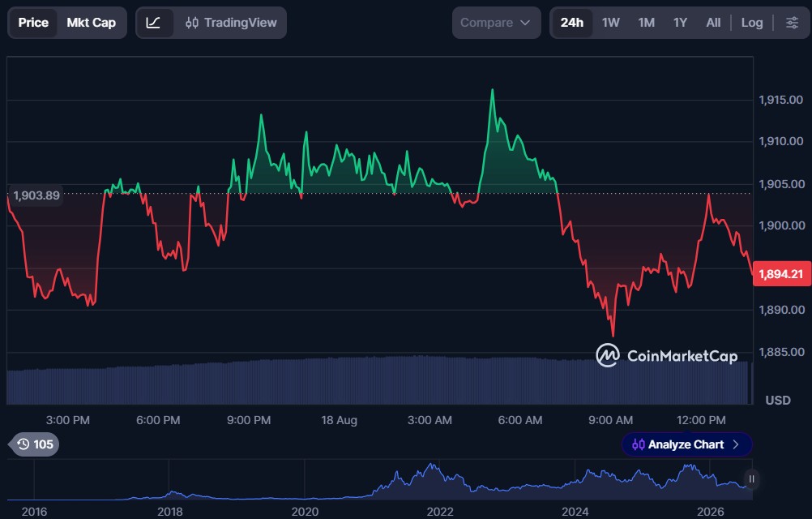The height and width of the screenshot is (519, 812).
Task: Click the 12:00 PM time axis label
Action: (701, 420)
